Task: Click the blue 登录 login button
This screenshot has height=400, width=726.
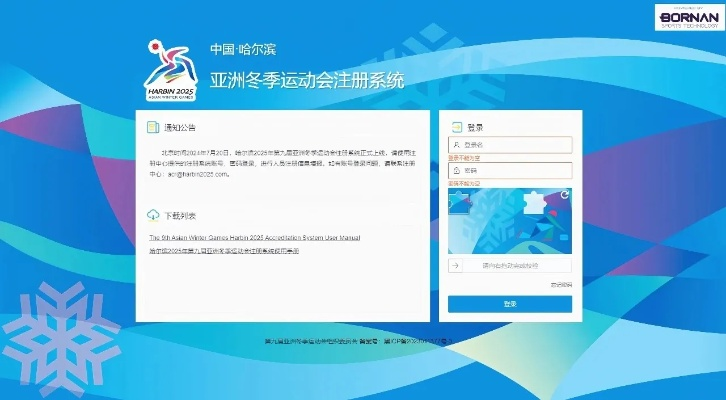Action: click(x=510, y=304)
